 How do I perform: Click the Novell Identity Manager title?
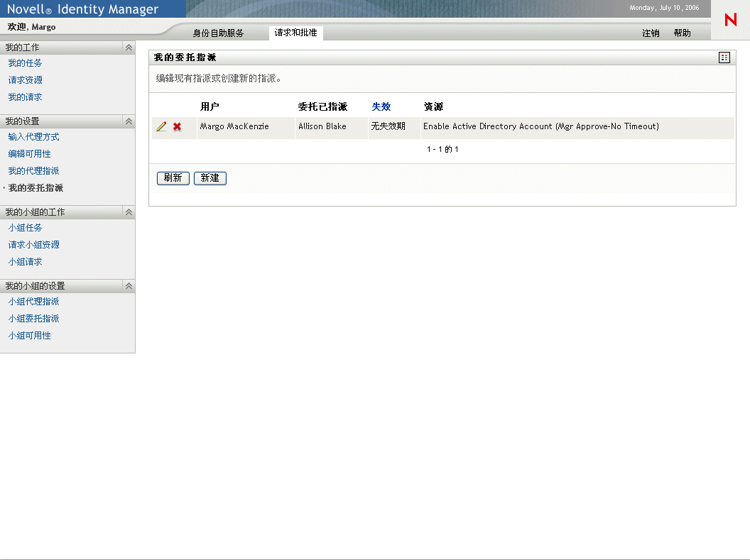coord(83,9)
